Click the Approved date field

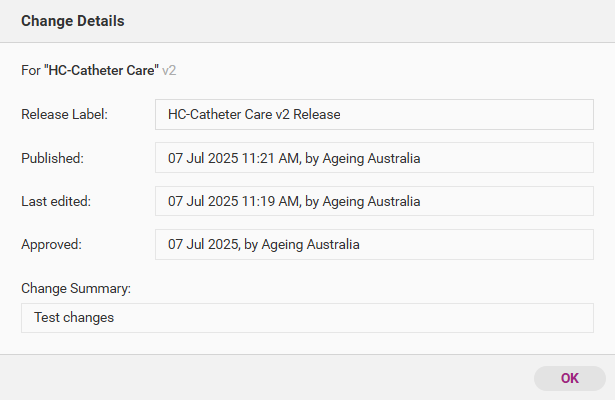pos(375,244)
